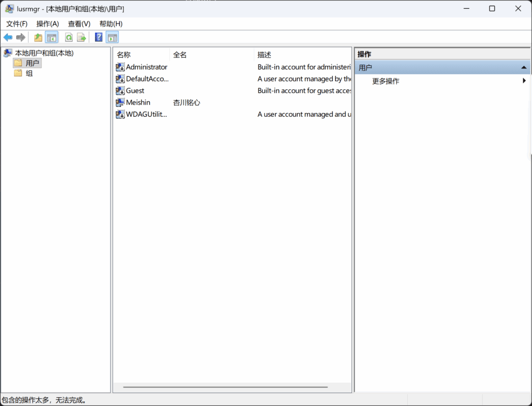Click the Up one level folder icon

tap(38, 37)
